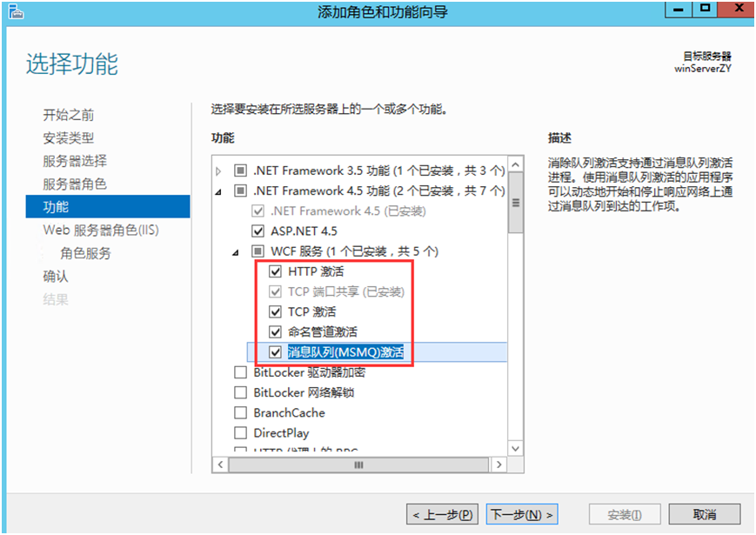Click the left arrow of the horizontal scrollbar
The image size is (756, 535).
pyautogui.click(x=220, y=465)
